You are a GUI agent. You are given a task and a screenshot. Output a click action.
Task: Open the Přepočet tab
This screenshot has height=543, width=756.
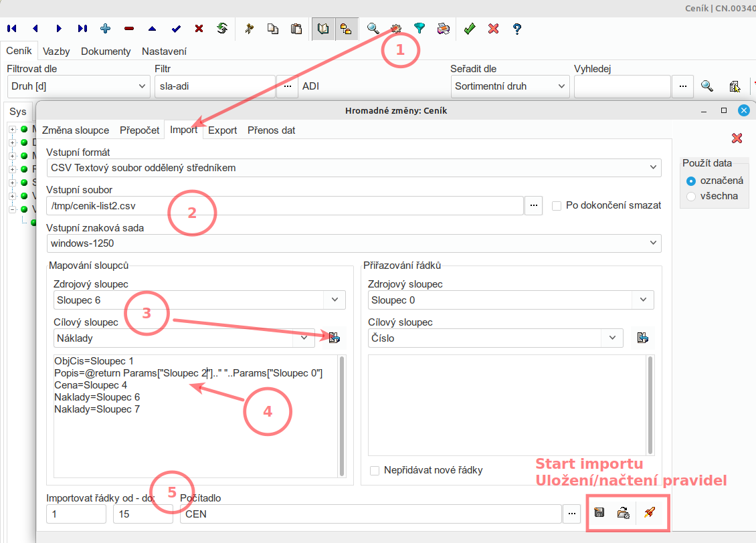tap(139, 130)
